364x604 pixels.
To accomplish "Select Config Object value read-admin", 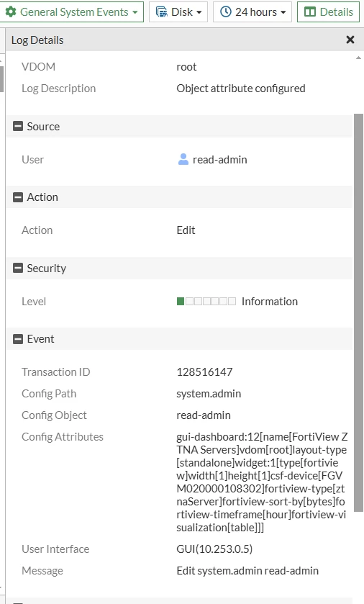I will [x=204, y=415].
